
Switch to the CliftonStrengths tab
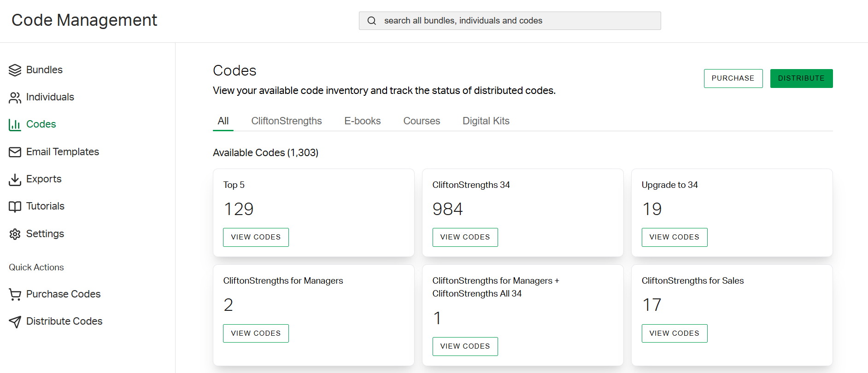[x=287, y=121]
